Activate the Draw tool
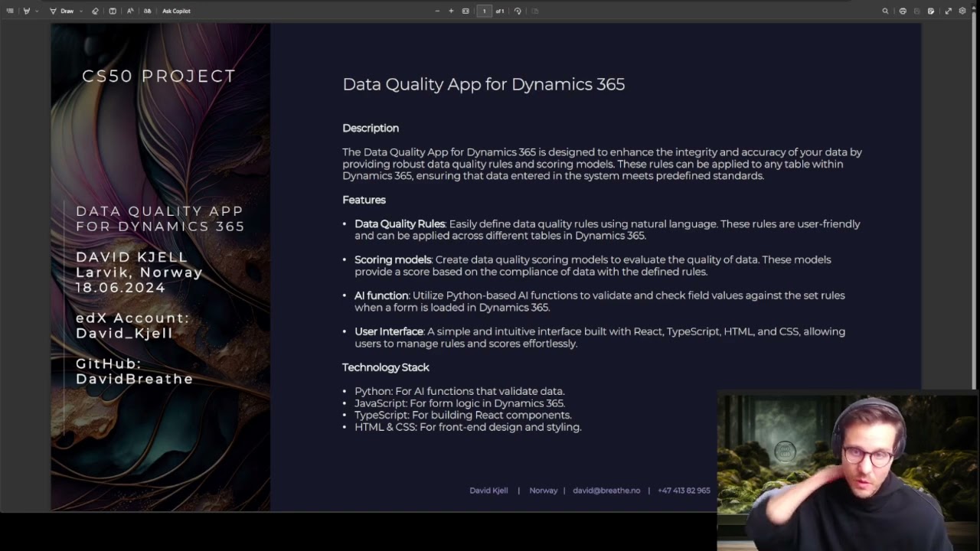The image size is (980, 551). pyautogui.click(x=61, y=11)
